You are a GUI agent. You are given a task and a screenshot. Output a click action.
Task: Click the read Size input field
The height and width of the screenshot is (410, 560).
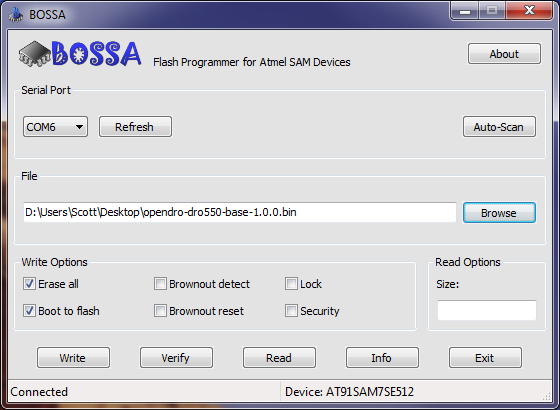click(487, 310)
